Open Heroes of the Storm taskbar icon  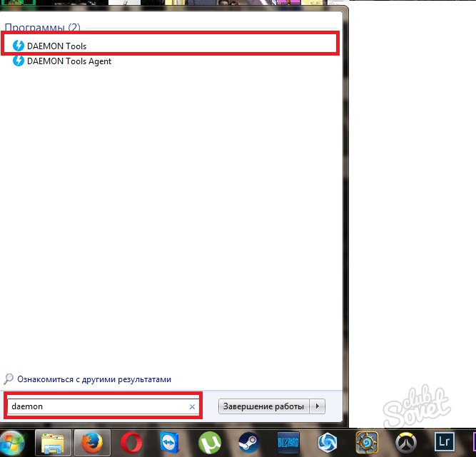(327, 443)
